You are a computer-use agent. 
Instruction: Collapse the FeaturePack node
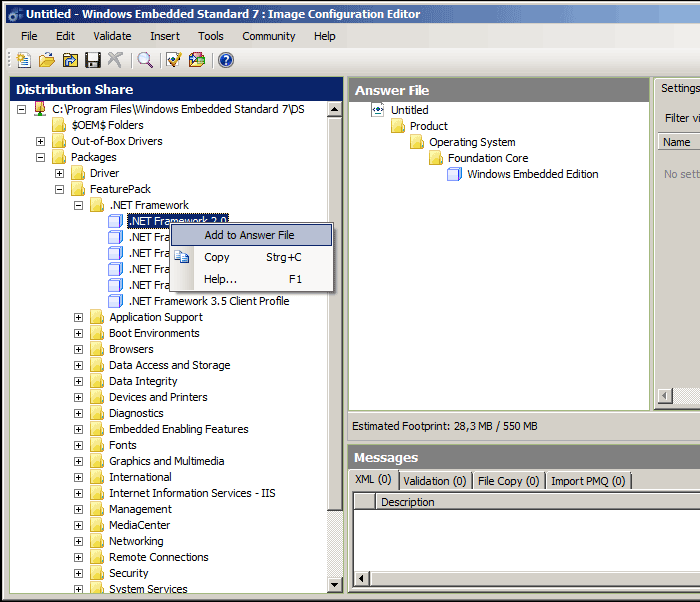click(59, 189)
